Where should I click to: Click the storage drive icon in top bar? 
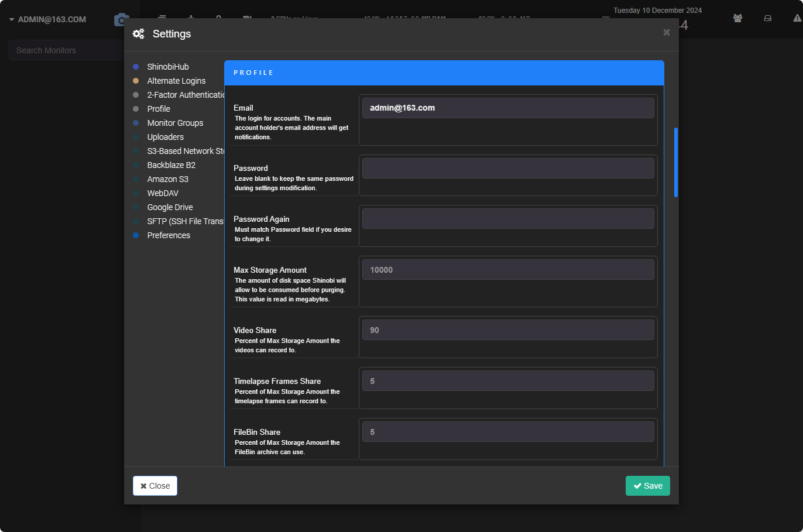pyautogui.click(x=767, y=18)
